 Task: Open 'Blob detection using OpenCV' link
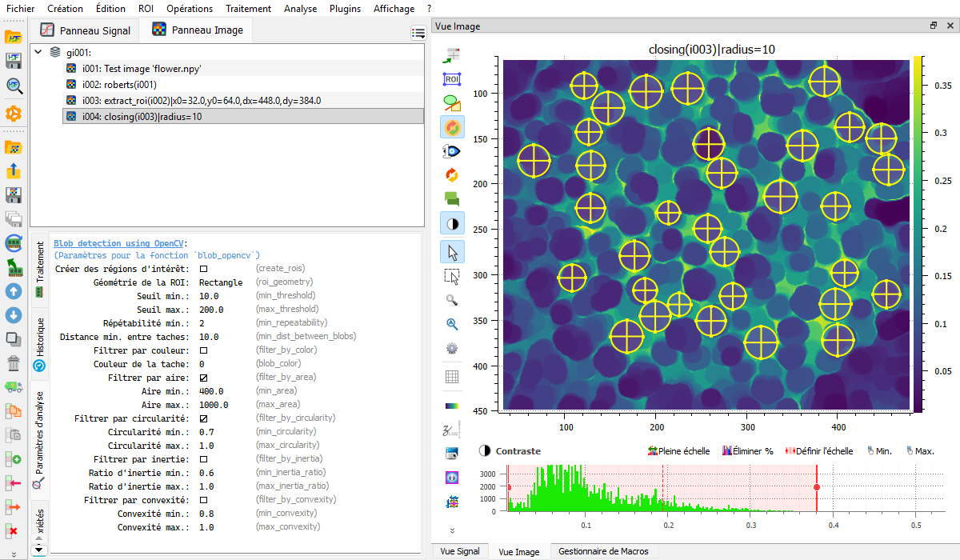pos(118,243)
